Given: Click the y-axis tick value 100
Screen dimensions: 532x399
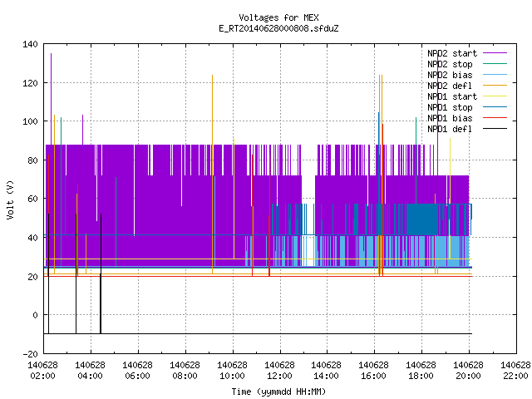Looking at the screenshot, I should point(30,121).
